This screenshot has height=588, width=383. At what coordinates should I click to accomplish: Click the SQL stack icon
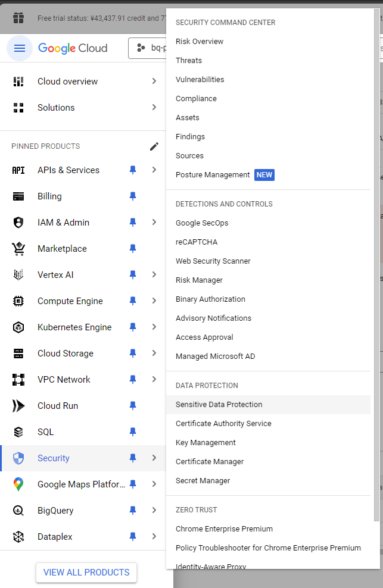[18, 432]
